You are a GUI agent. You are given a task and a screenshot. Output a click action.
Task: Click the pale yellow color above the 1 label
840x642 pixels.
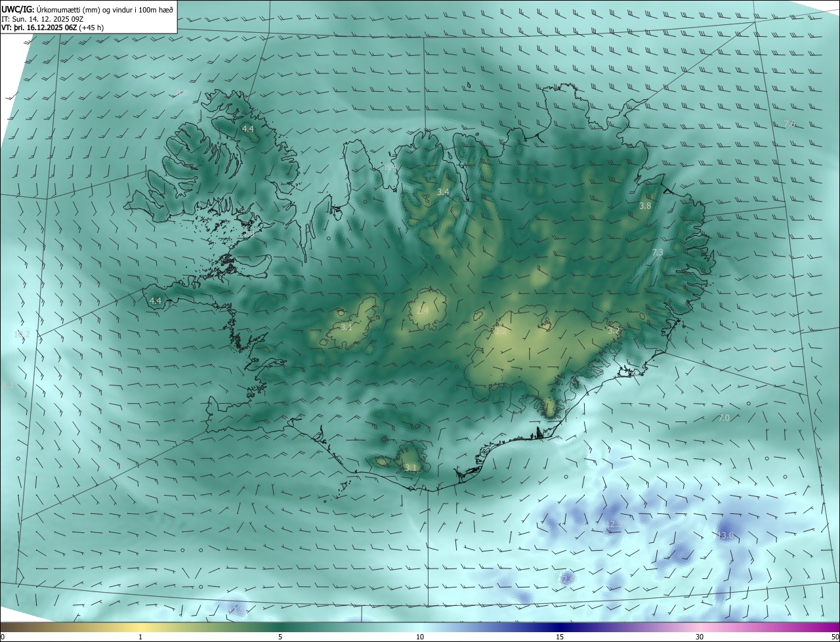[140, 627]
